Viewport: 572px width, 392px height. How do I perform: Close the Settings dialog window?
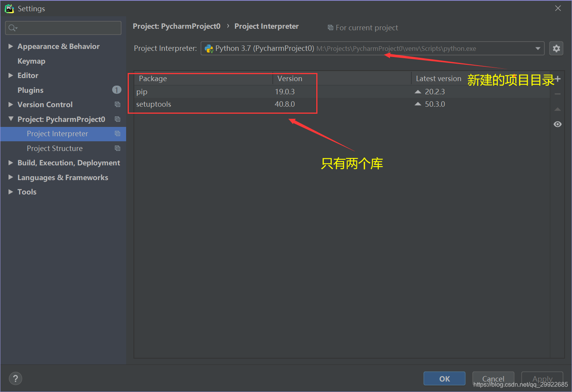[558, 8]
